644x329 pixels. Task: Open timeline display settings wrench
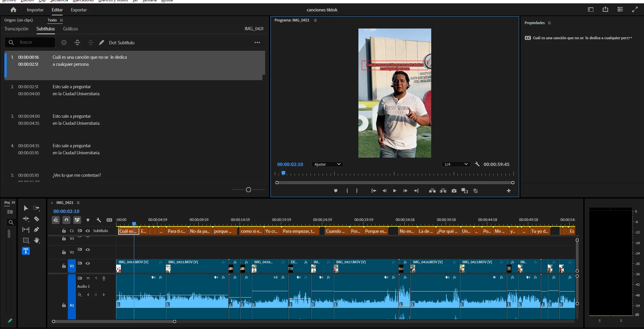99,220
